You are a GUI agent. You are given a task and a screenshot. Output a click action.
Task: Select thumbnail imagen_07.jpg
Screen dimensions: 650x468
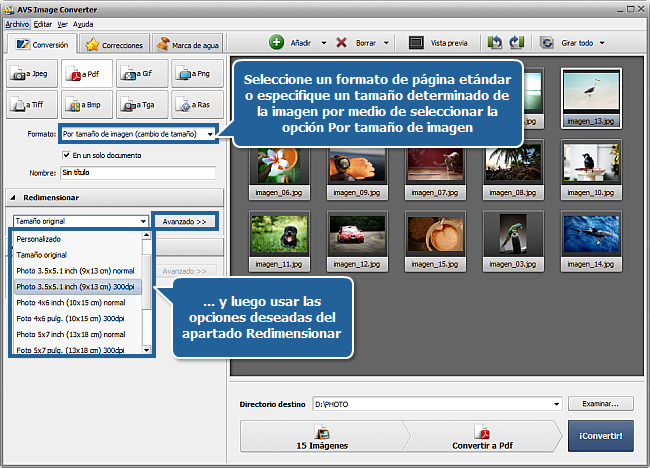point(435,170)
